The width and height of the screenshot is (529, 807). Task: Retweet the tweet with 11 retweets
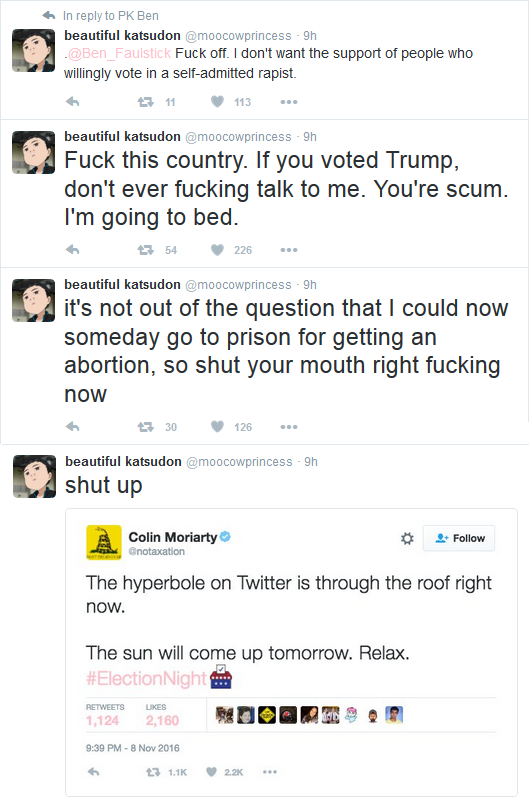click(x=146, y=102)
